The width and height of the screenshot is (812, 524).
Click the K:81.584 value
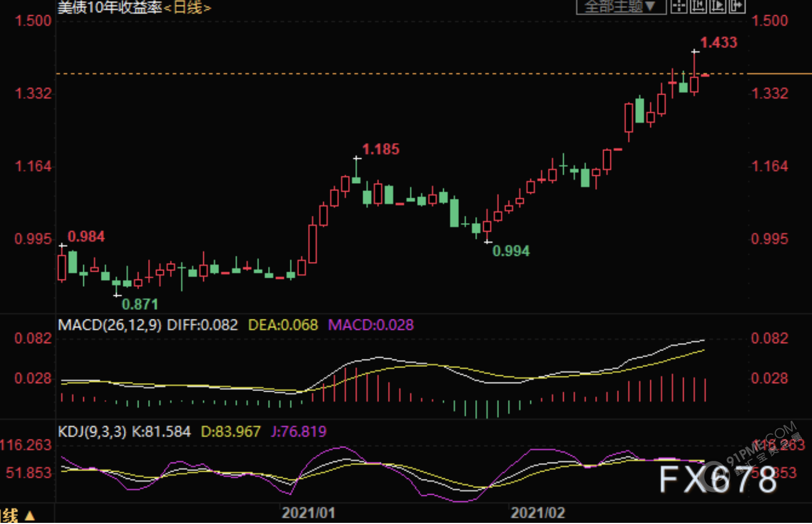pyautogui.click(x=161, y=432)
